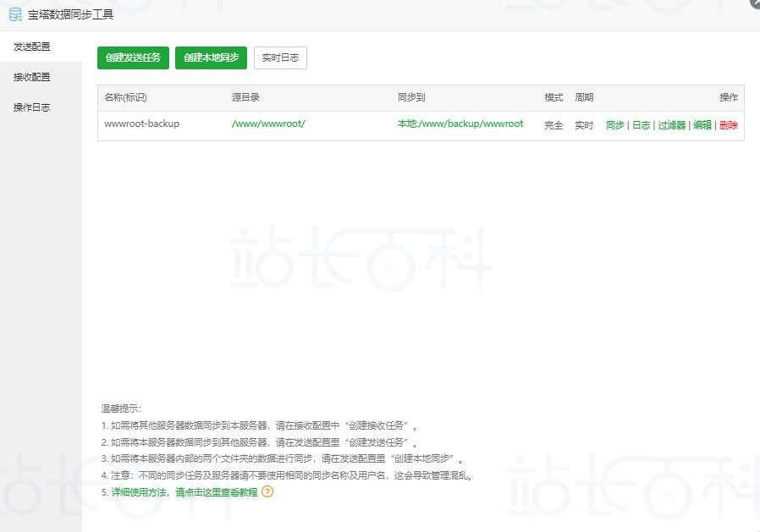Open source directory /www/wwwroot/ link
This screenshot has width=760, height=532.
pyautogui.click(x=268, y=123)
